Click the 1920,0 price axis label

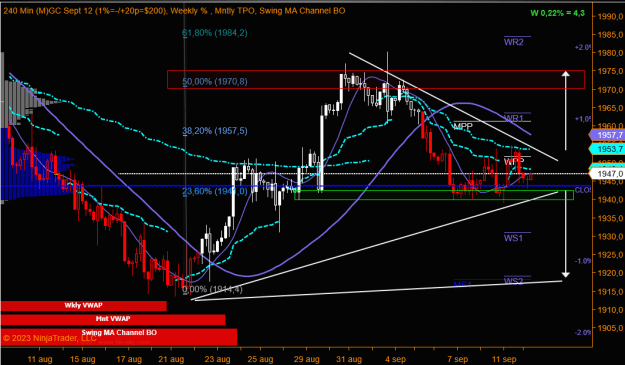pos(610,273)
